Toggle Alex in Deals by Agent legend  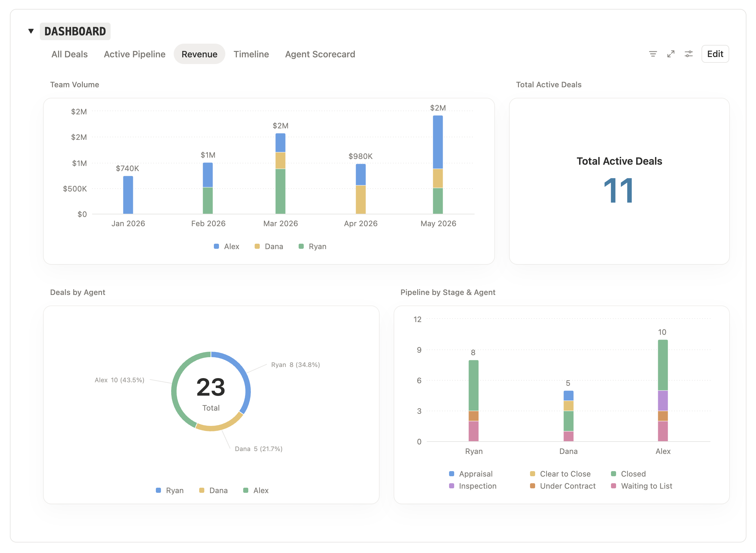click(256, 490)
